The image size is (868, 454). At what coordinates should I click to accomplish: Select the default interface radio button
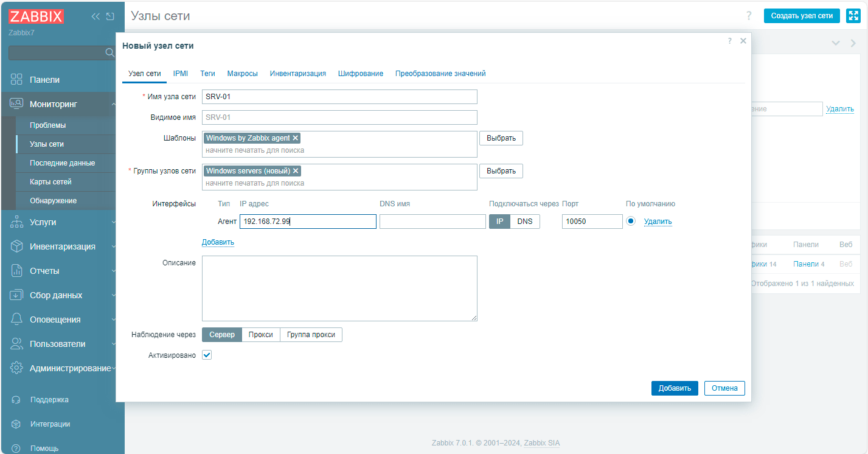pyautogui.click(x=631, y=222)
